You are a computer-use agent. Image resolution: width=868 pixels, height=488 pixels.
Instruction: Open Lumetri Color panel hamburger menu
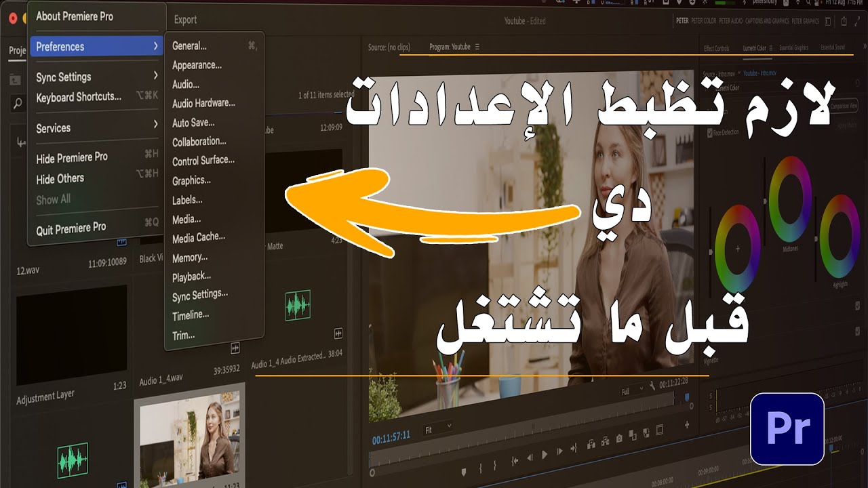pyautogui.click(x=771, y=48)
